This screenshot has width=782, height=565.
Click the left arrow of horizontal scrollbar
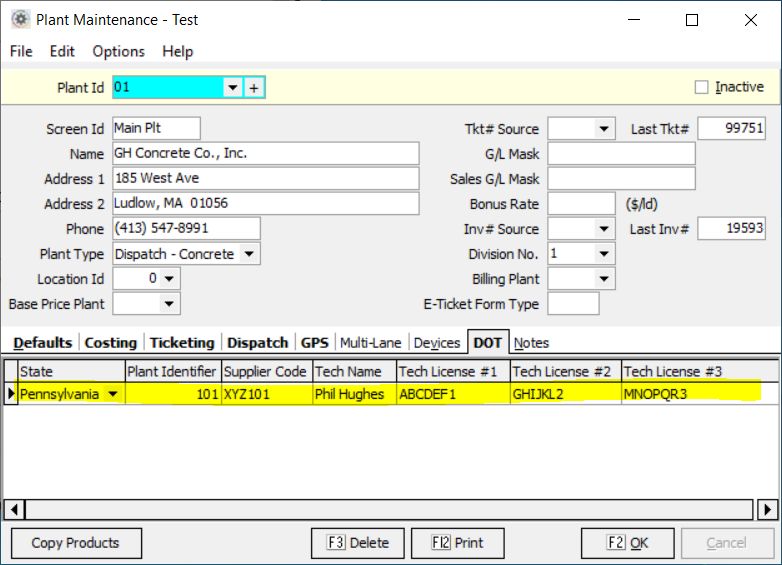(12, 510)
